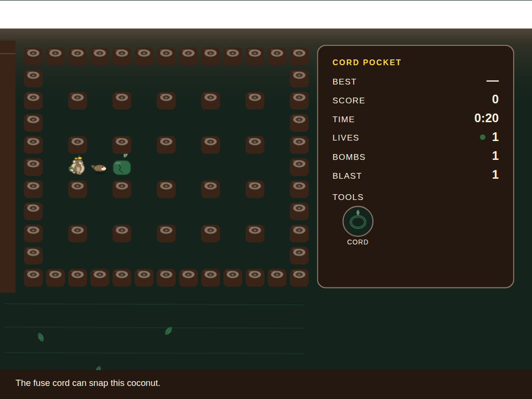The height and width of the screenshot is (399, 532).
Task: Click the stump directly above the coconut
Action: click(x=122, y=145)
